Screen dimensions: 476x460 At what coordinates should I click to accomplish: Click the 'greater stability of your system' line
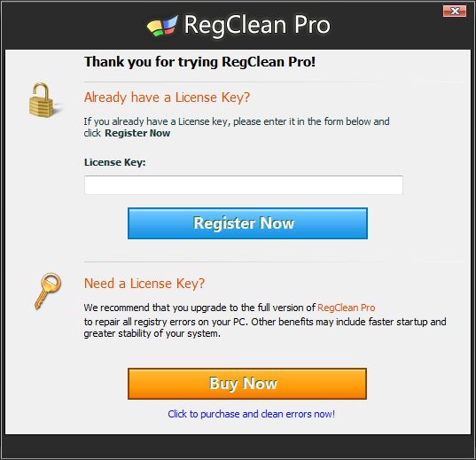coord(152,333)
